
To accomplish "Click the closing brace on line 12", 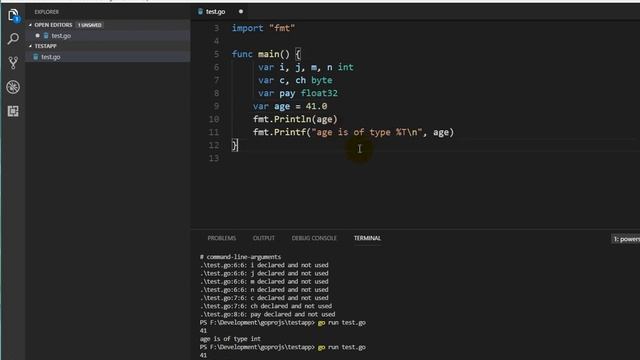I will click(x=234, y=145).
